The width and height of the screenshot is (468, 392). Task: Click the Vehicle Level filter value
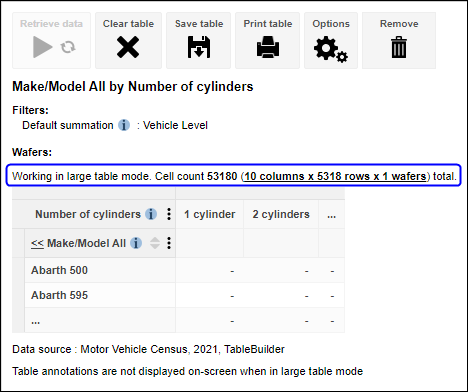pos(175,125)
